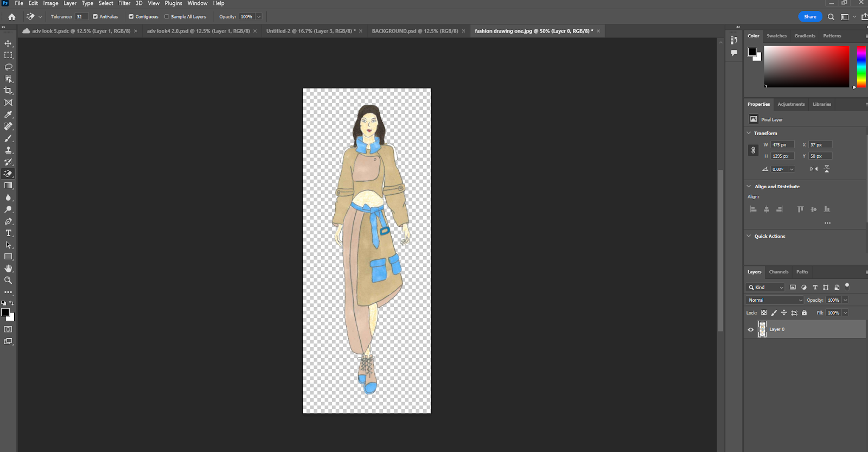Image resolution: width=868 pixels, height=452 pixels.
Task: Select the Clone Stamp tool
Action: 8,150
